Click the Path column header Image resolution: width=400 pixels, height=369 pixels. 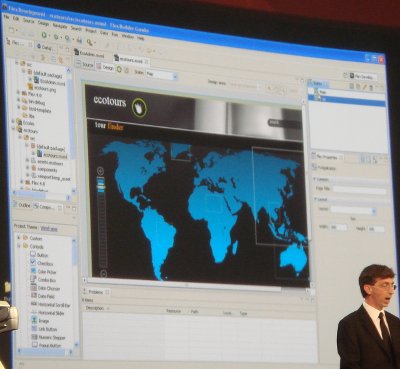click(x=195, y=312)
